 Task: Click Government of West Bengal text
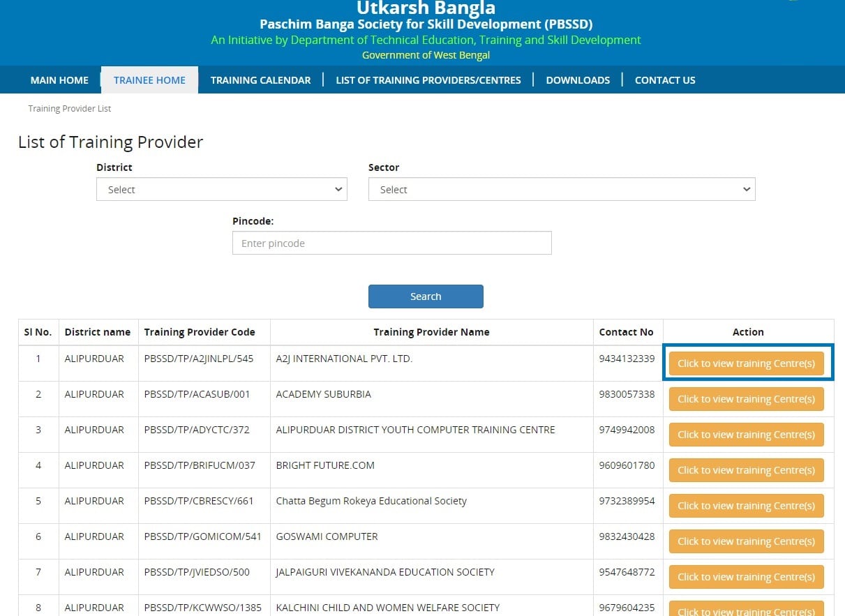[426, 55]
